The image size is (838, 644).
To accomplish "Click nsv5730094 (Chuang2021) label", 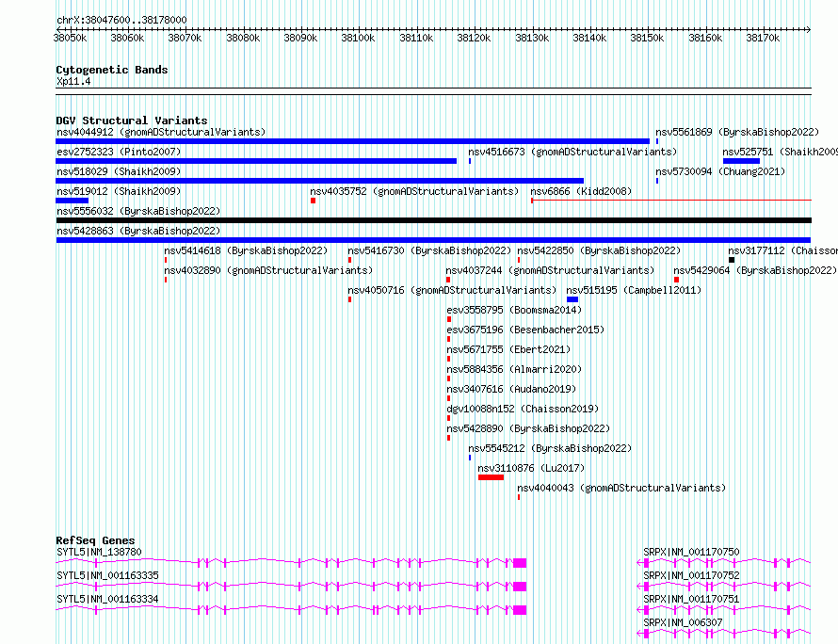I will coord(720,171).
